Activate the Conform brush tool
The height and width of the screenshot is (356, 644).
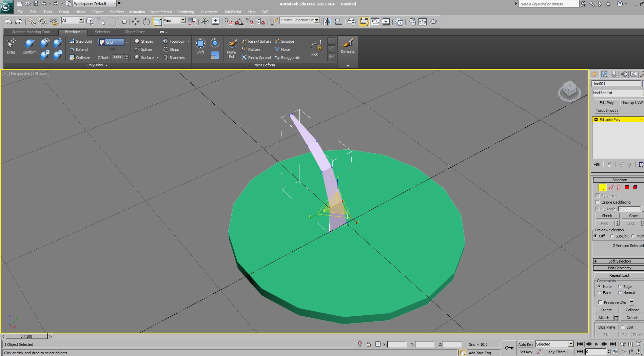tap(29, 46)
